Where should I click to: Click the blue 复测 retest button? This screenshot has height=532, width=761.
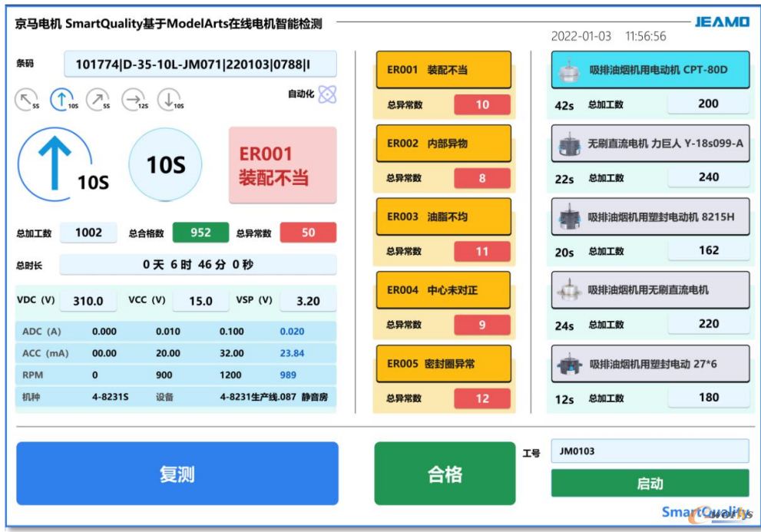[x=177, y=474]
